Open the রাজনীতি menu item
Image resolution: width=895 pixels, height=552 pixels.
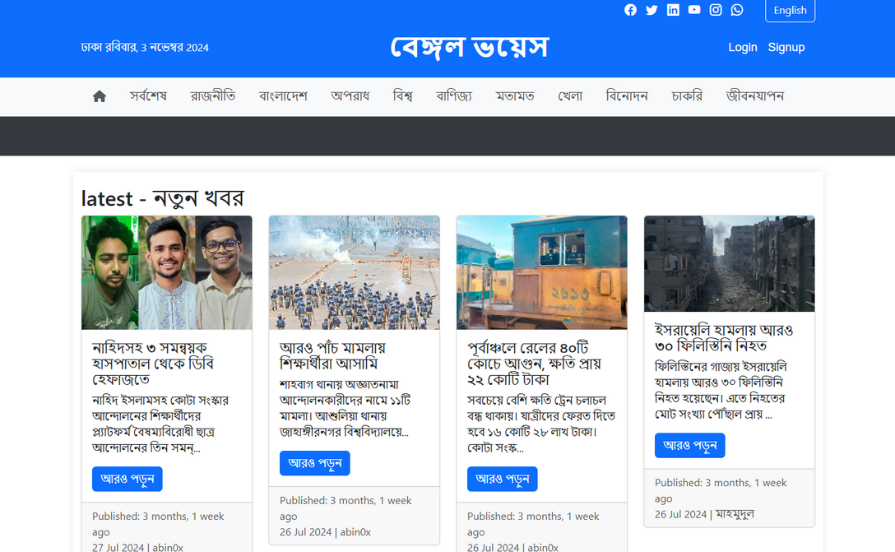[x=213, y=96]
